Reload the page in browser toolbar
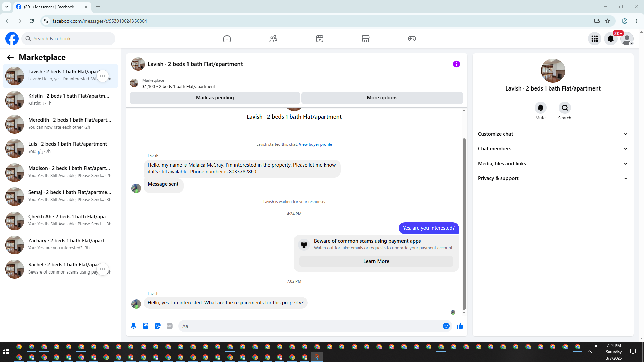The height and width of the screenshot is (362, 644). [32, 21]
